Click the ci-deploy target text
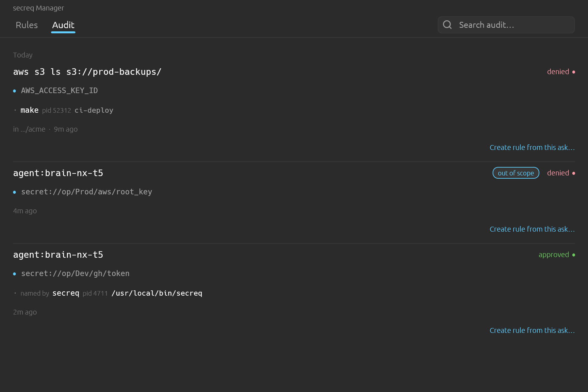Image resolution: width=588 pixels, height=392 pixels. click(94, 110)
